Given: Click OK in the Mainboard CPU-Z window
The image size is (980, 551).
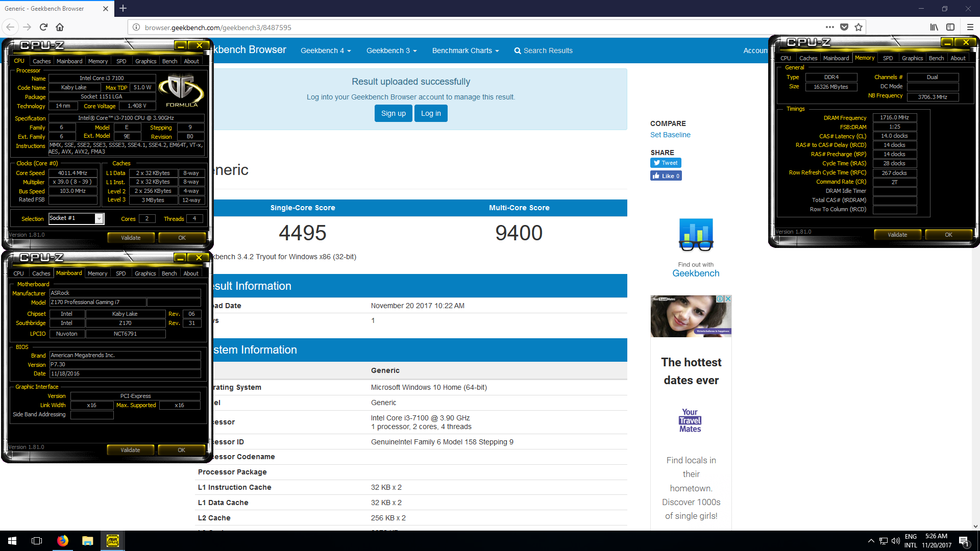Looking at the screenshot, I should click(x=181, y=450).
